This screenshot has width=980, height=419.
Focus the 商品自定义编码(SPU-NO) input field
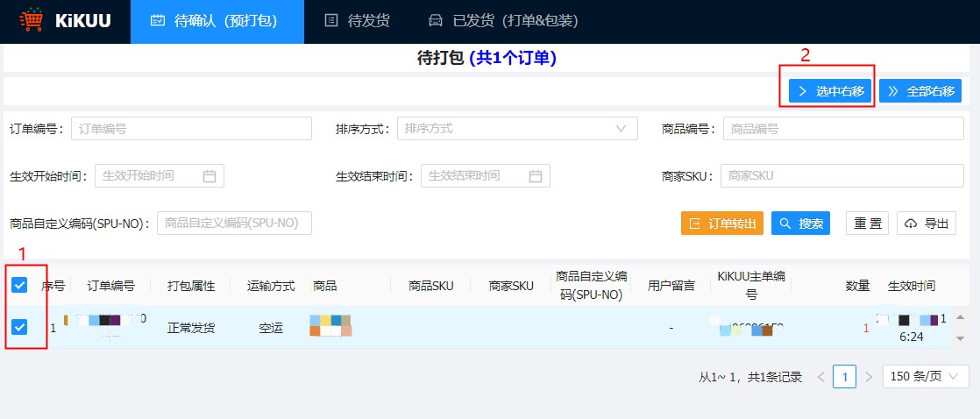click(x=234, y=223)
